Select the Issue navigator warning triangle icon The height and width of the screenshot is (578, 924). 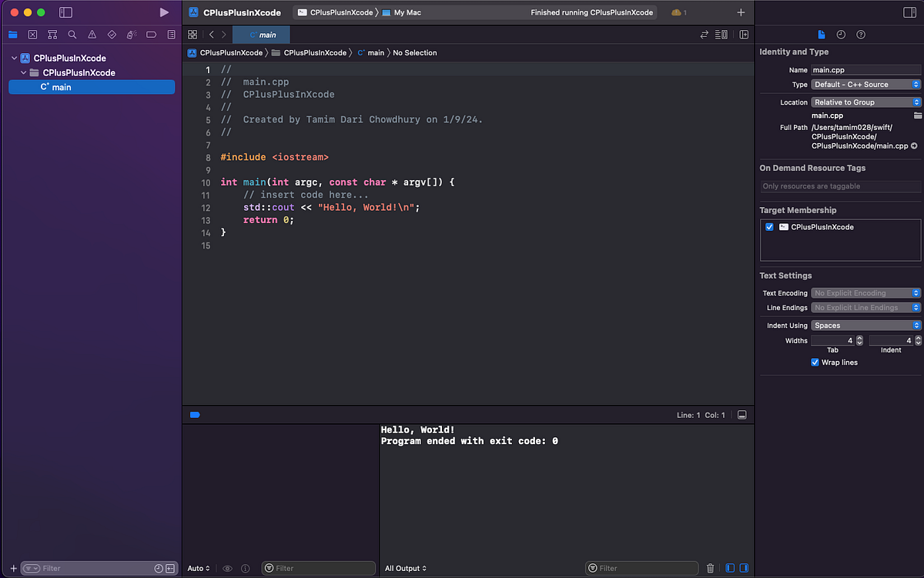point(92,34)
